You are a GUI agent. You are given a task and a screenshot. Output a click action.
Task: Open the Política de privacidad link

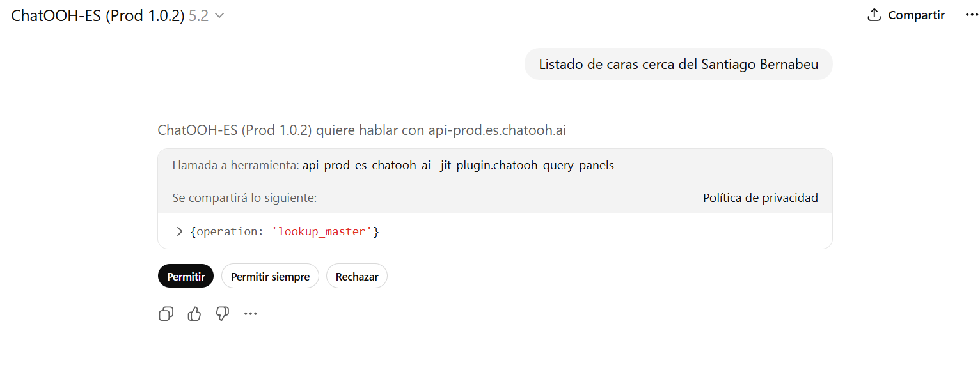(x=760, y=197)
